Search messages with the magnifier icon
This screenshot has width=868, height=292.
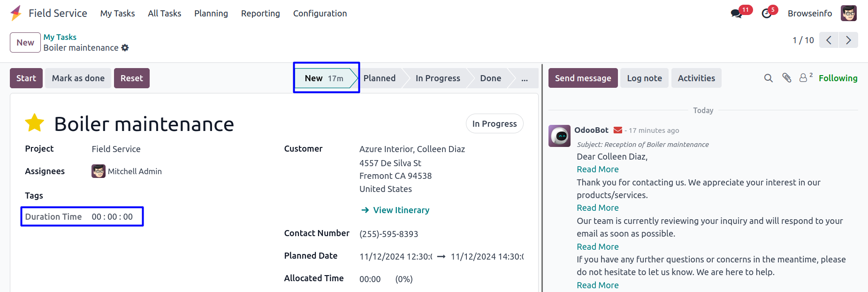tap(768, 78)
